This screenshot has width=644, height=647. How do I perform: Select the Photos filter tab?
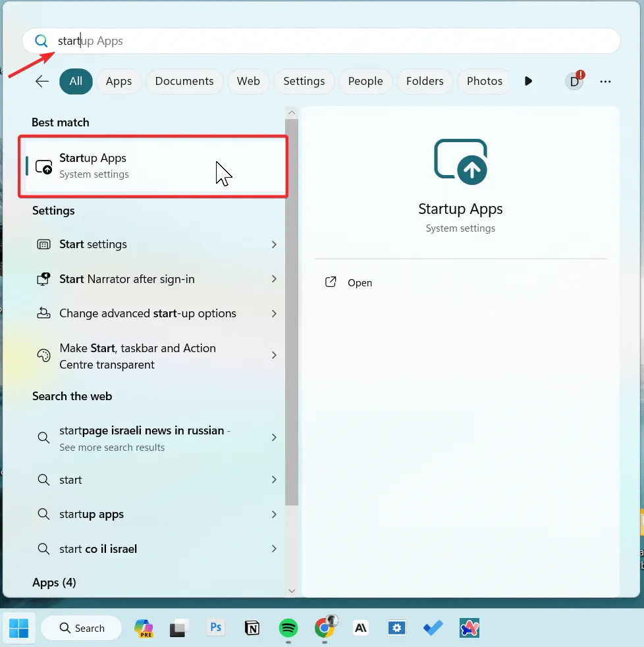click(x=484, y=82)
